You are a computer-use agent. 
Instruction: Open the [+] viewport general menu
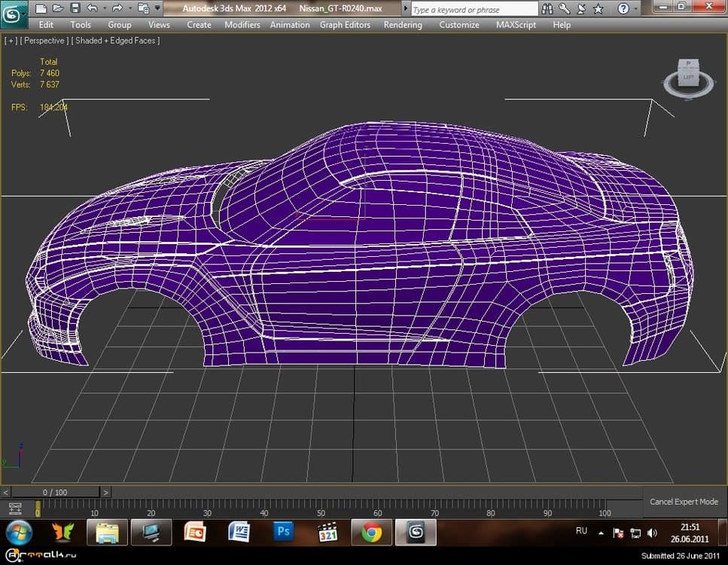tap(11, 41)
